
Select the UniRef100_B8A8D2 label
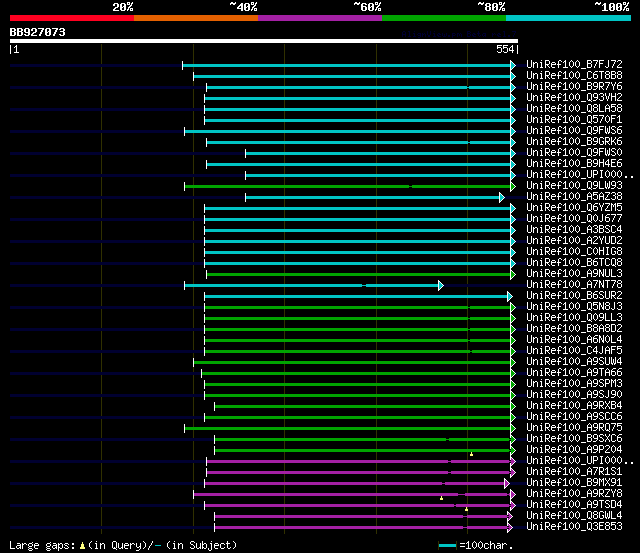[x=574, y=329]
